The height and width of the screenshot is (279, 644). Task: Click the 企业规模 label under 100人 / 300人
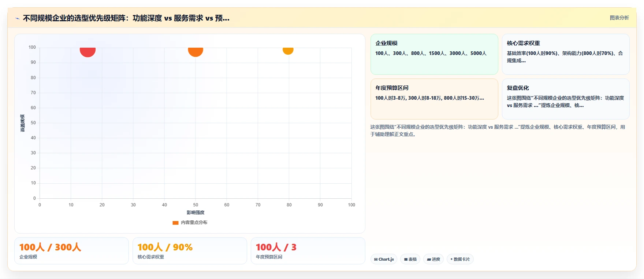(x=28, y=257)
